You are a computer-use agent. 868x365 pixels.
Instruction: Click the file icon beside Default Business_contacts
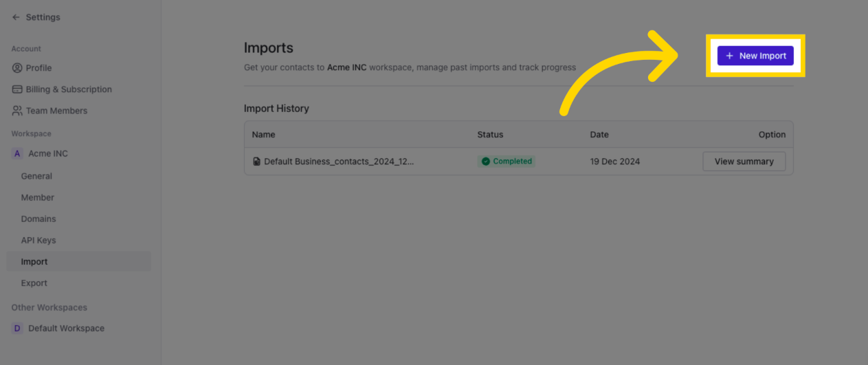[256, 162]
